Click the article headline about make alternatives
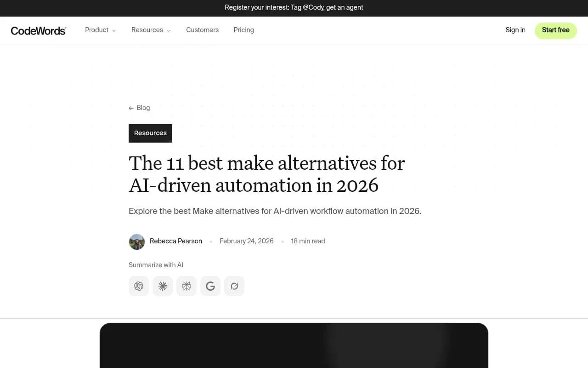This screenshot has width=588, height=368. (x=266, y=174)
